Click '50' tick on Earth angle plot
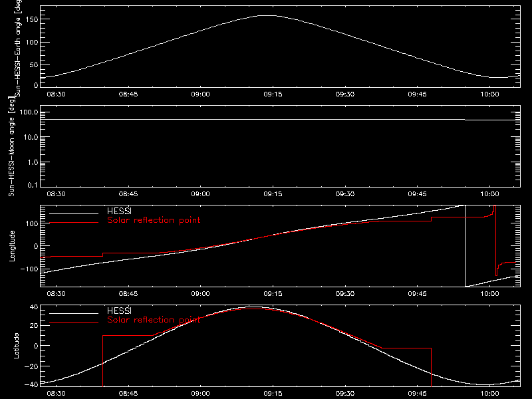This screenshot has width=532, height=399. click(34, 65)
